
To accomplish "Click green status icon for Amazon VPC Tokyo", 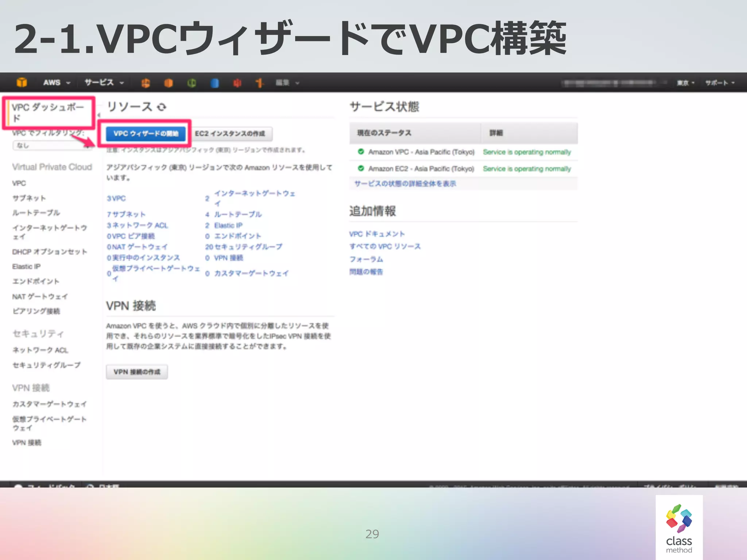I will (x=361, y=152).
